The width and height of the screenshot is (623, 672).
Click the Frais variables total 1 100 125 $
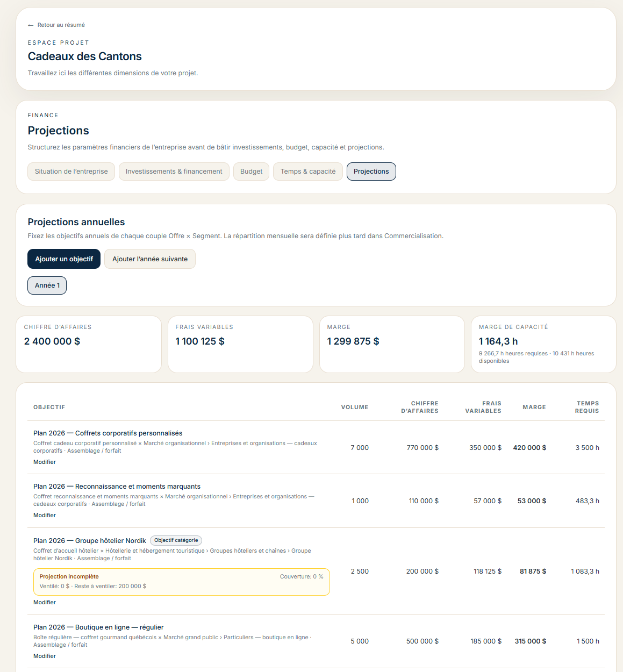[x=200, y=341]
